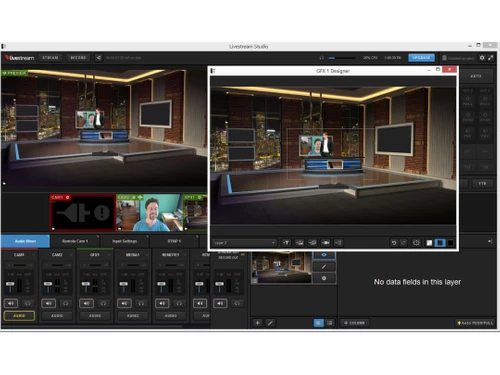The height and width of the screenshot is (375, 500).
Task: Click the layer settings gear beside thumbnail
Action: click(324, 278)
